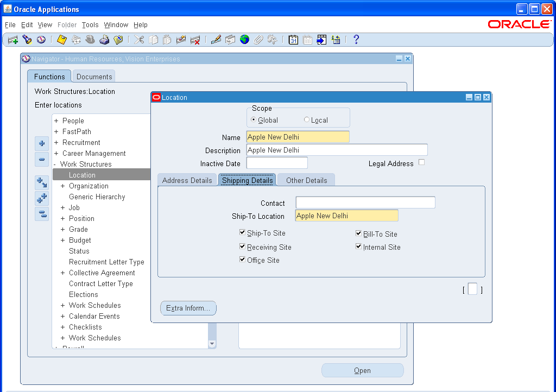The width and height of the screenshot is (556, 392).
Task: Click the Open button
Action: [362, 370]
